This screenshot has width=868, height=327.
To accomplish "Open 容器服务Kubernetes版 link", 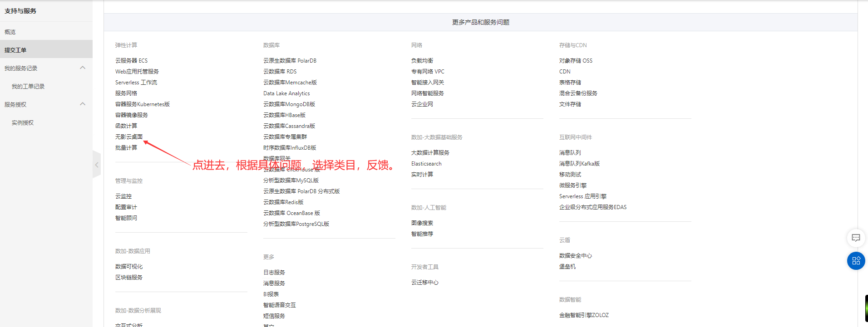I will tap(143, 104).
